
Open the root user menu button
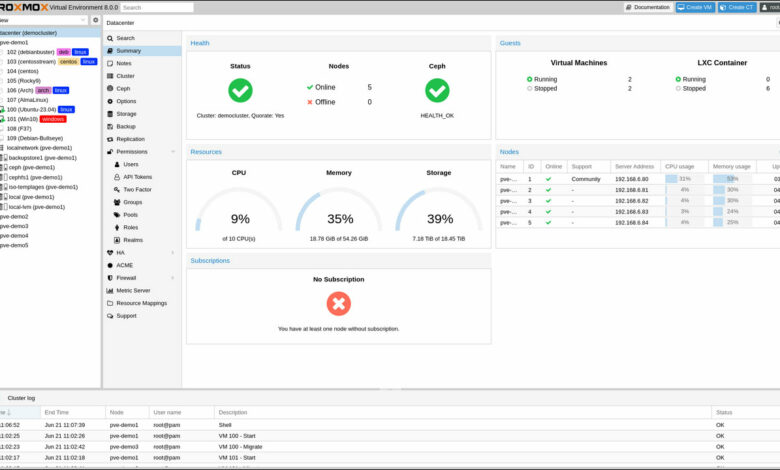click(770, 7)
